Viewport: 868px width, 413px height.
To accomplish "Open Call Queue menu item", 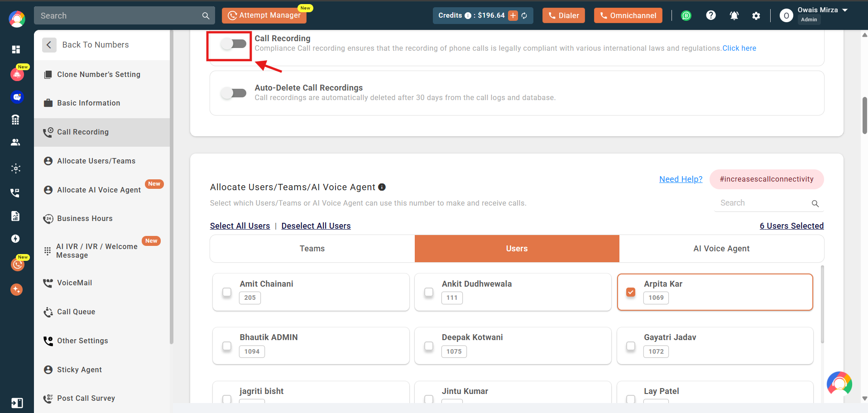I will (102, 312).
